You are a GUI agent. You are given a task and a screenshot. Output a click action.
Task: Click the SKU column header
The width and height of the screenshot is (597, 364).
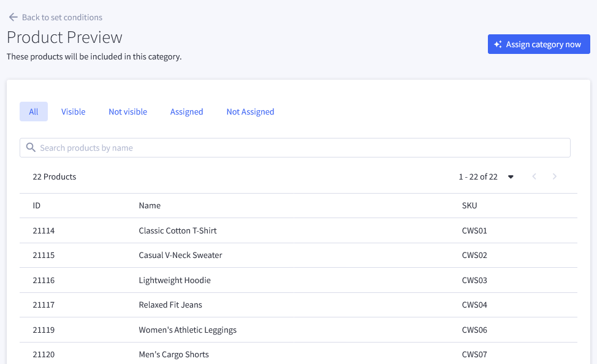[470, 206]
